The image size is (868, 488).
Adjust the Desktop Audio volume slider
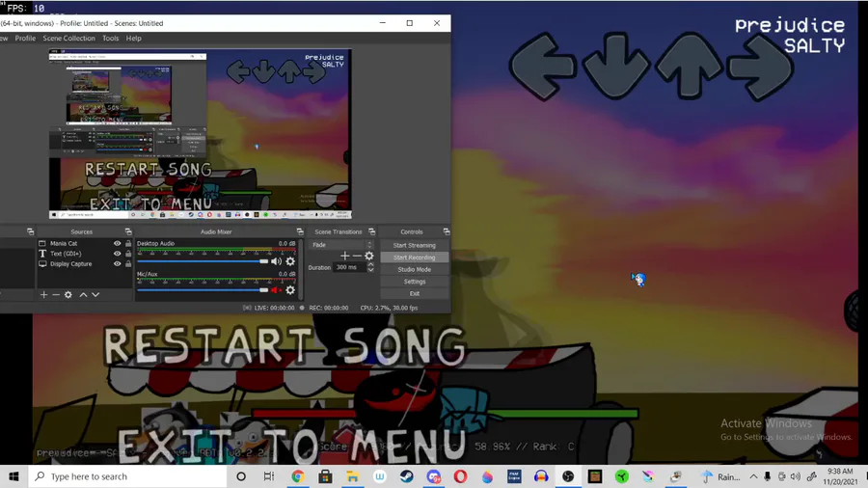pyautogui.click(x=203, y=261)
